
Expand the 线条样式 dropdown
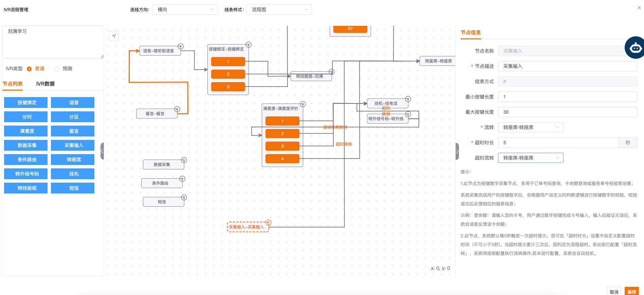(x=279, y=10)
